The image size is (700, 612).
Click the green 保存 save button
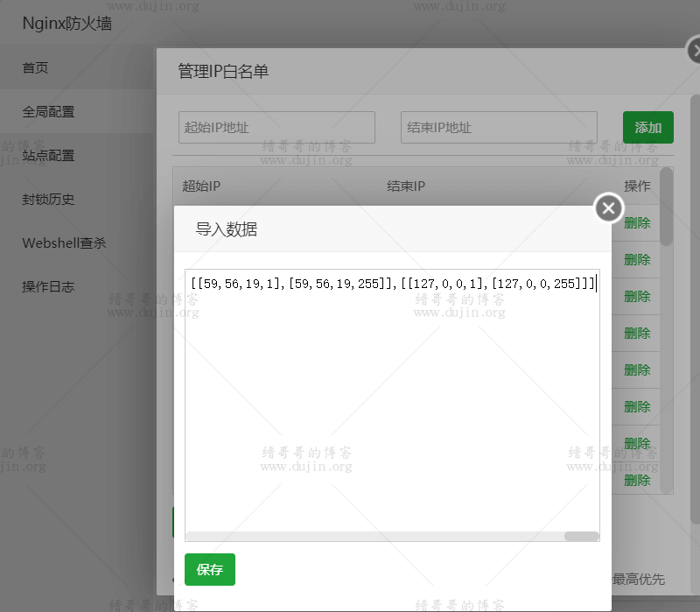click(210, 569)
